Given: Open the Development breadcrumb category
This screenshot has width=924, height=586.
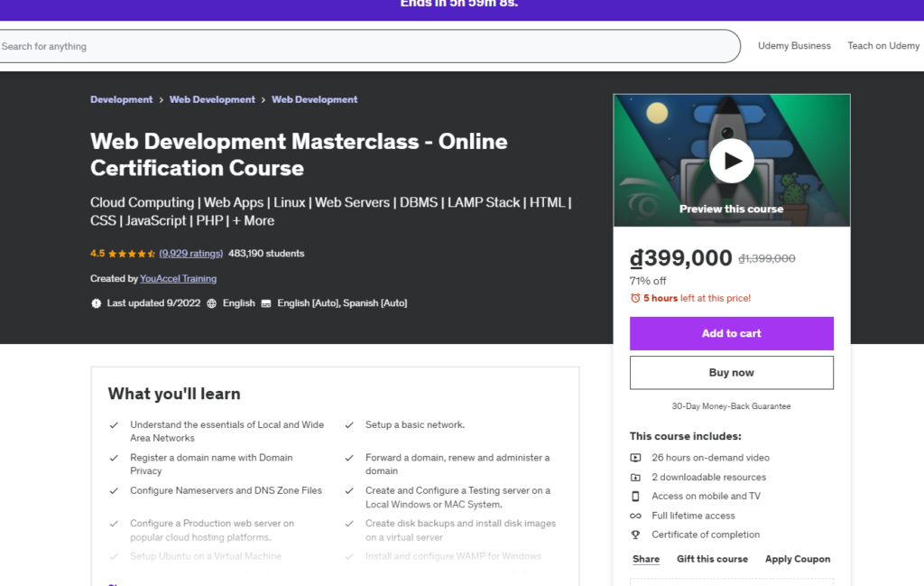Looking at the screenshot, I should 121,99.
